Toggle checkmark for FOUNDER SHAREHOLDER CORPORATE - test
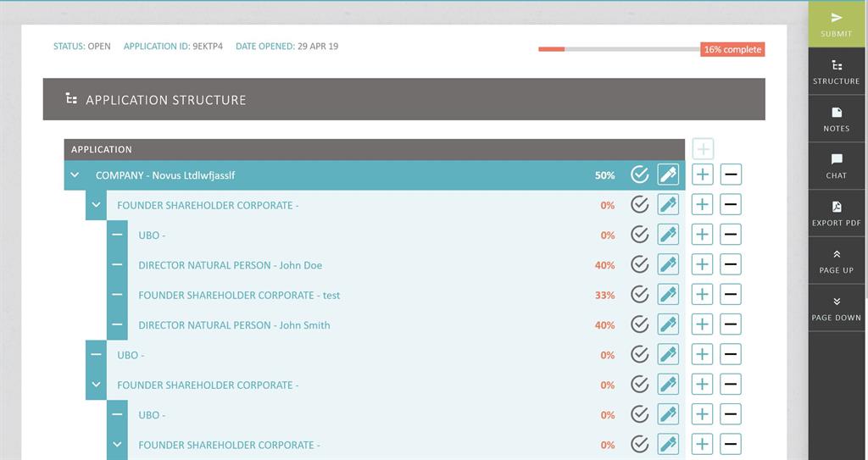Viewport: 868px width, 460px height. point(640,295)
